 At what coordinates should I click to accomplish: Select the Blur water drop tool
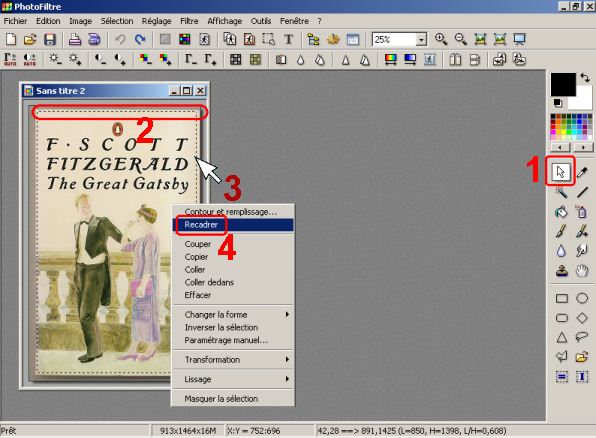pos(561,251)
